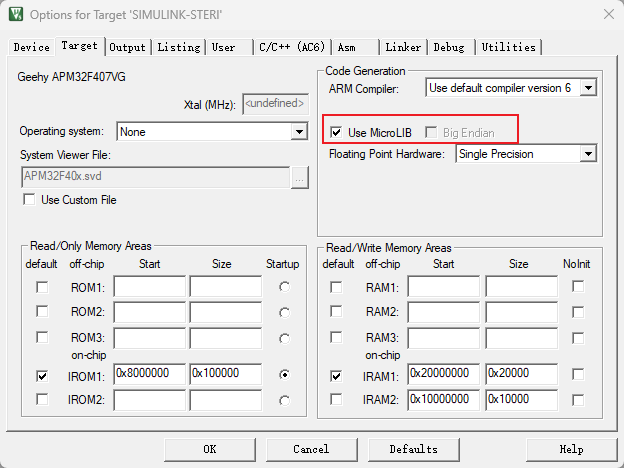Viewport: 624px width, 468px height.
Task: Edit IRAM1 Start value 0x20000000
Action: [444, 374]
